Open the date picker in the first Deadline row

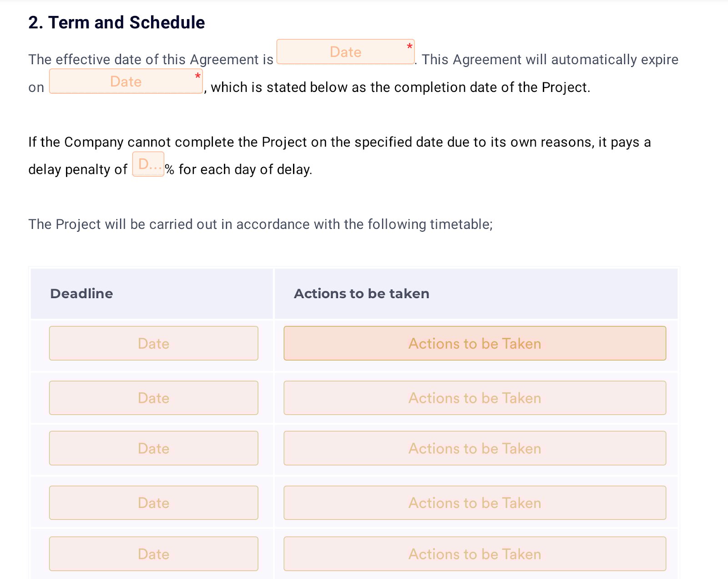coord(153,343)
